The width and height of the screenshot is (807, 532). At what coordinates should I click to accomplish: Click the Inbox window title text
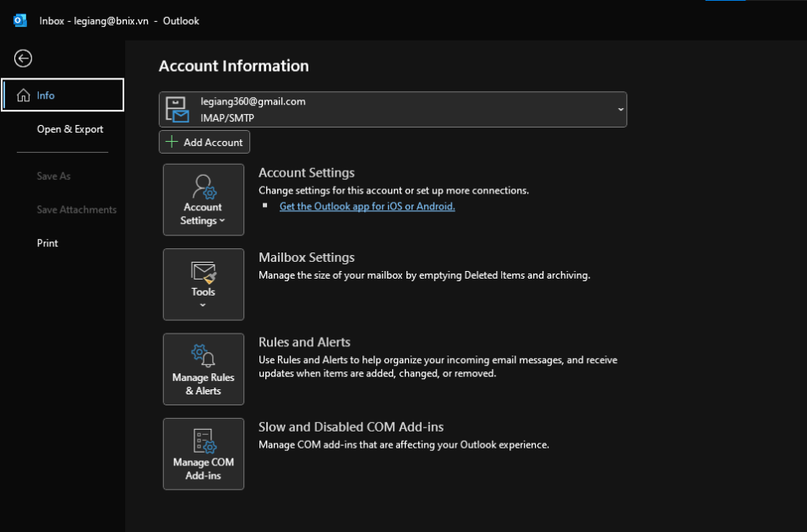[119, 21]
